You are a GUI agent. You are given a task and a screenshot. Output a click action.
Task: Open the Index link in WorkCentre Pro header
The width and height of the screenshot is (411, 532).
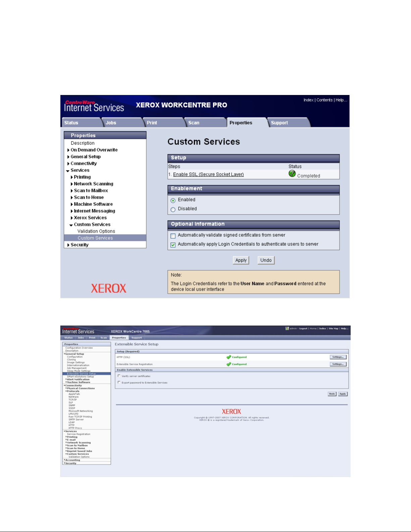pos(308,100)
